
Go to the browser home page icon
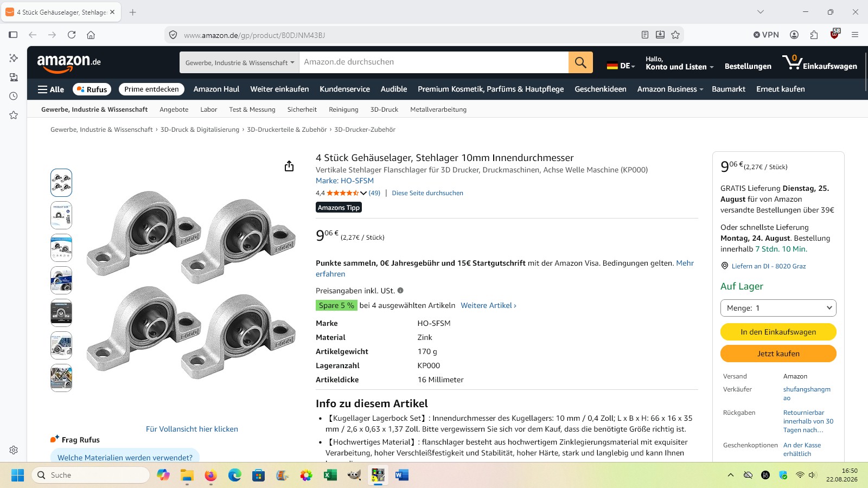click(x=91, y=35)
